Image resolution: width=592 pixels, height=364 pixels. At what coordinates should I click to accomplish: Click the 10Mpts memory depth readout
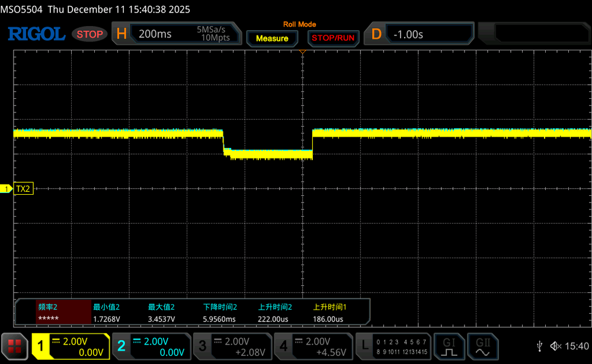click(215, 38)
